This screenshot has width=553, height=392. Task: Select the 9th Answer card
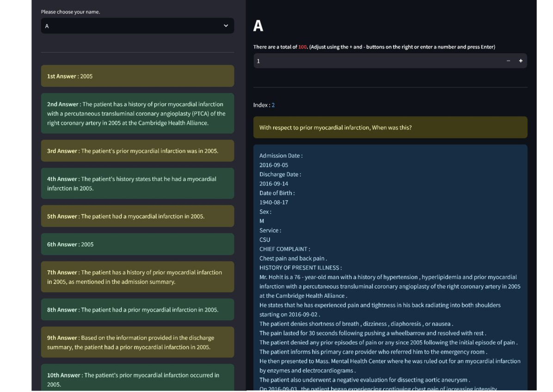(137, 343)
